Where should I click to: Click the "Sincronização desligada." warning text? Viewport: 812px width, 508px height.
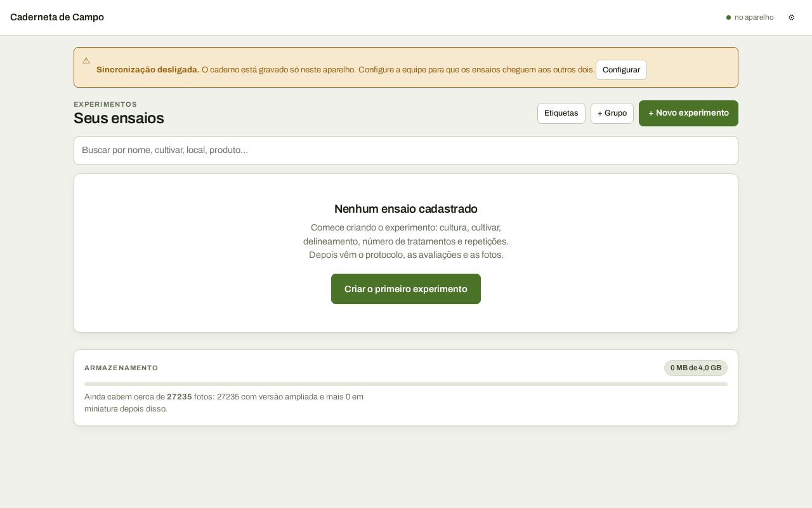tap(148, 70)
